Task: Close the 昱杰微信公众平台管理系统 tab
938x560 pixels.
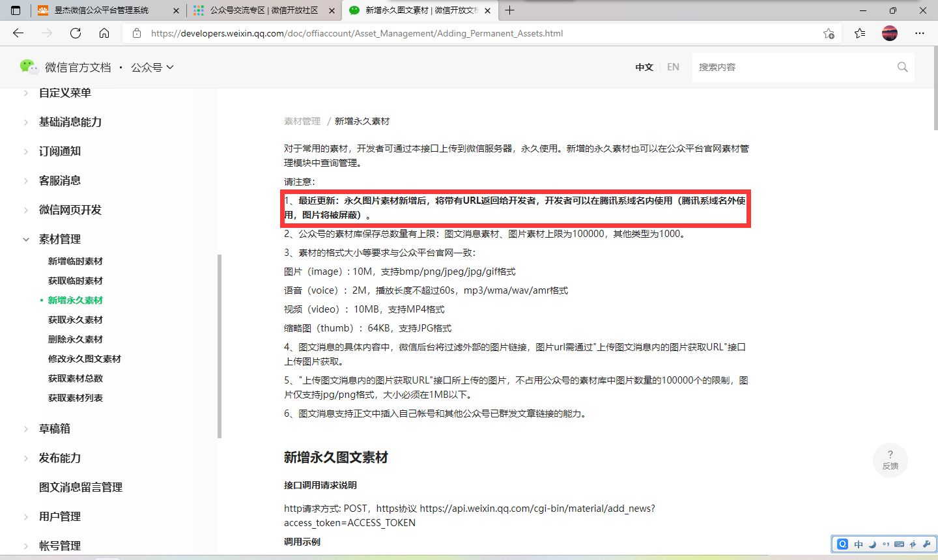Action: (x=176, y=10)
